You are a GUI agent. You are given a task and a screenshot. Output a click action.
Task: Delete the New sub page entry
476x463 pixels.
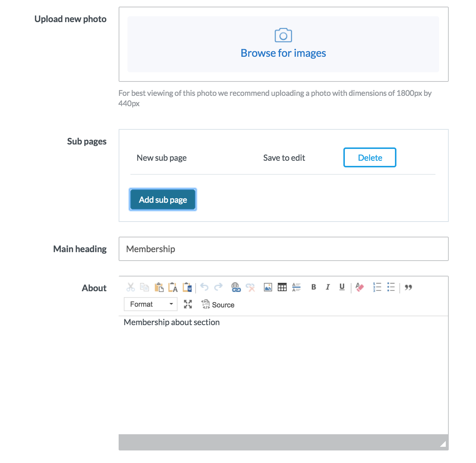pos(370,158)
